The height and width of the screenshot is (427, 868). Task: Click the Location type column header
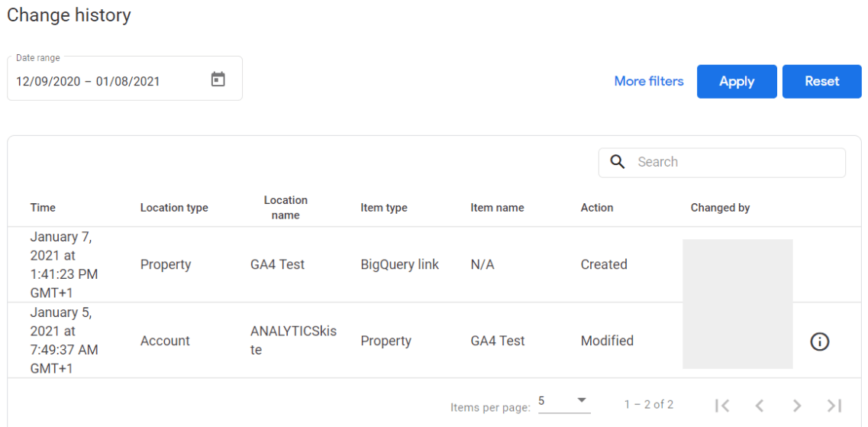[174, 208]
